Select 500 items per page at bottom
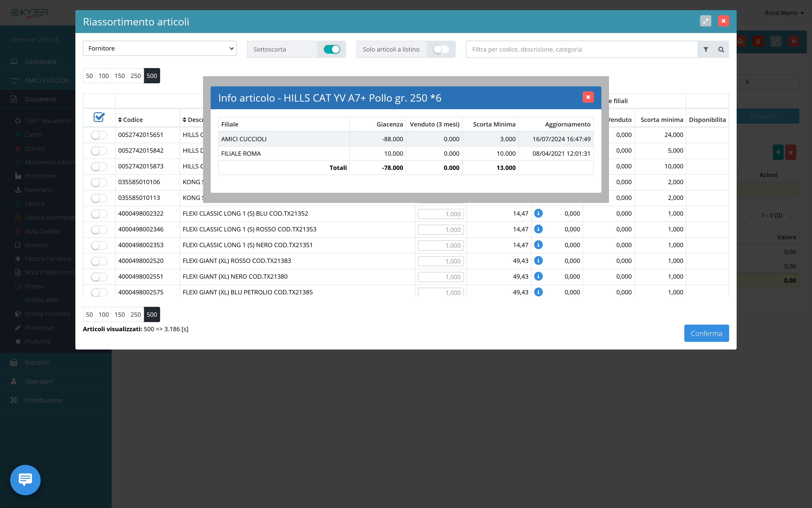This screenshot has width=812, height=508. point(152,314)
